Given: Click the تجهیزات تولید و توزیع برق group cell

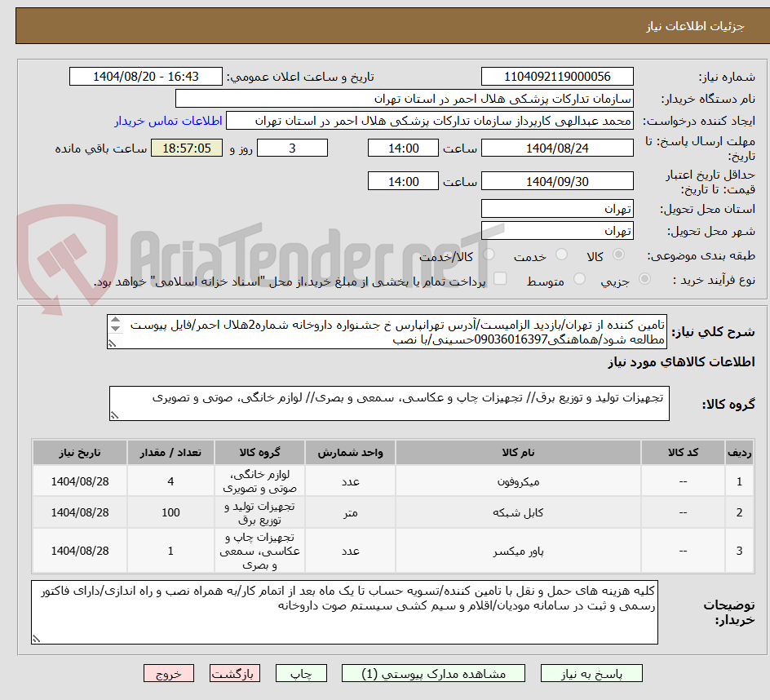Looking at the screenshot, I should [x=259, y=512].
